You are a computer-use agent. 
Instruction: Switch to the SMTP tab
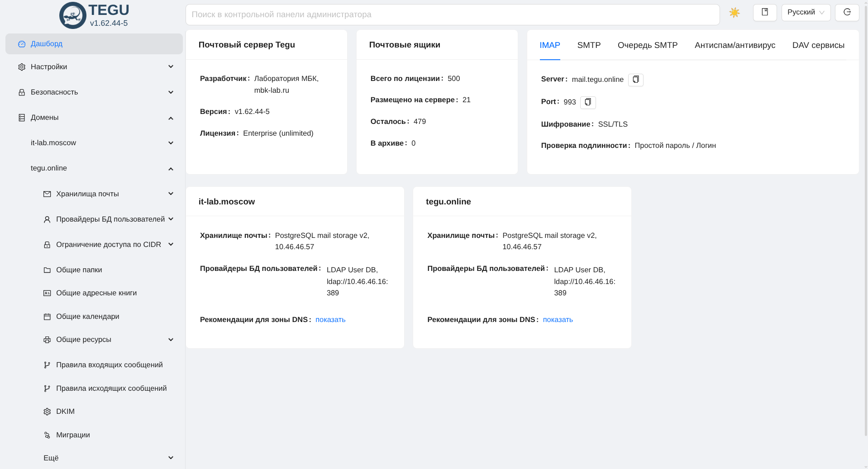coord(589,45)
